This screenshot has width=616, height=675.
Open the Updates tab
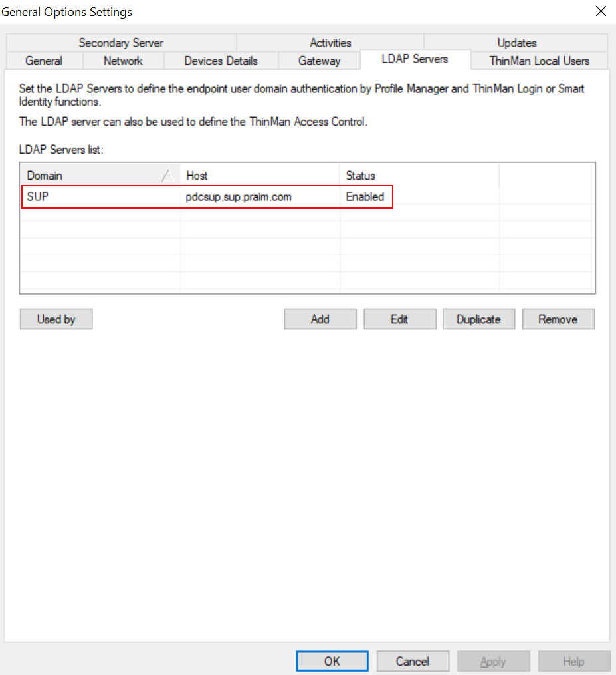click(x=516, y=43)
